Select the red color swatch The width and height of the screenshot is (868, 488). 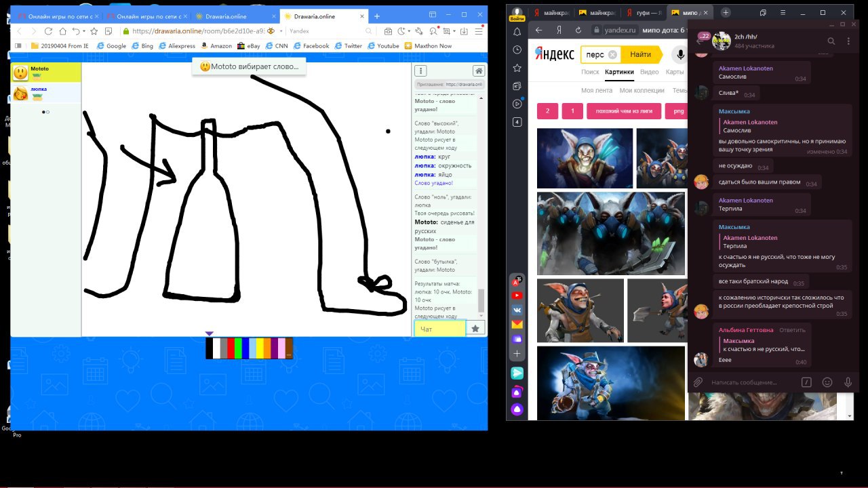click(231, 348)
